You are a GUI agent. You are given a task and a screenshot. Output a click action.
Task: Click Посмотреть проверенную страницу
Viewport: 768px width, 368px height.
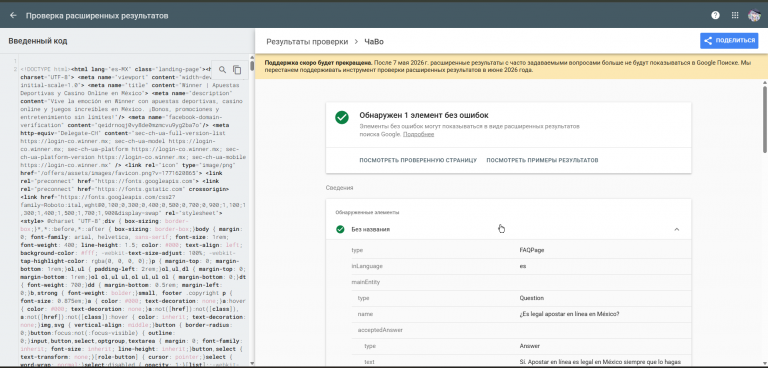click(418, 160)
